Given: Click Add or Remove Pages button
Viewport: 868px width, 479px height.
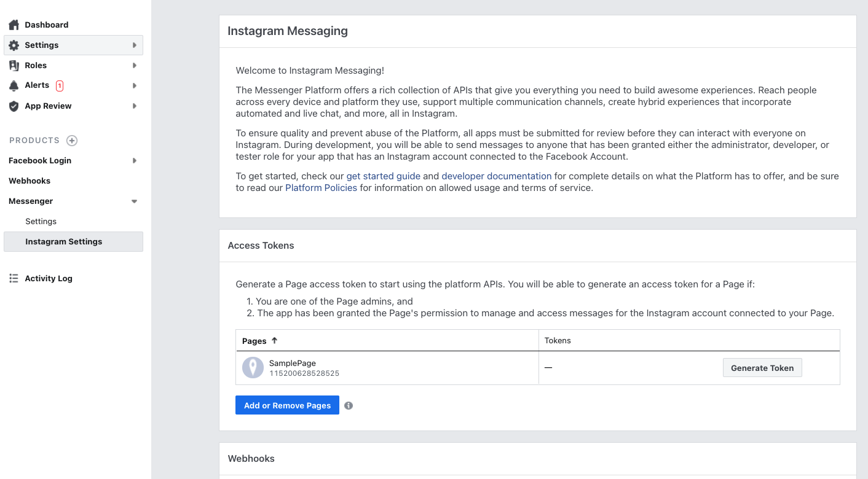Looking at the screenshot, I should pos(287,405).
